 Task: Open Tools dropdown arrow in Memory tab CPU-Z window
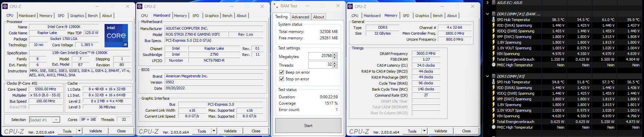(425, 131)
